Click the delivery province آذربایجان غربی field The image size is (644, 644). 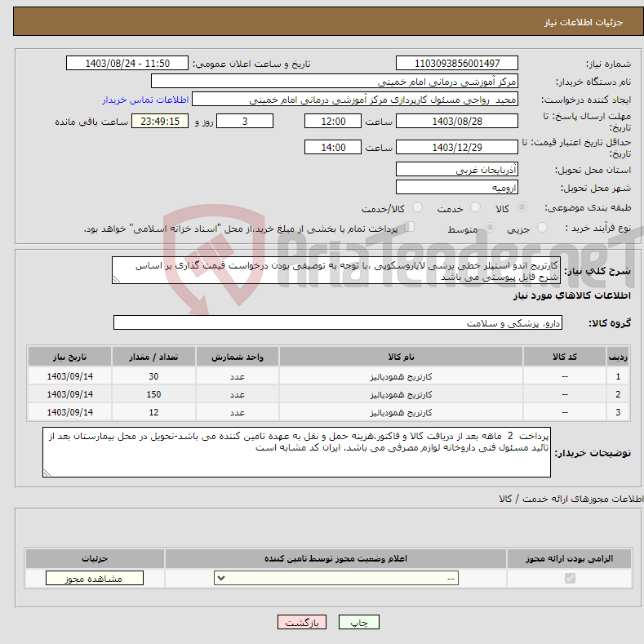[457, 169]
